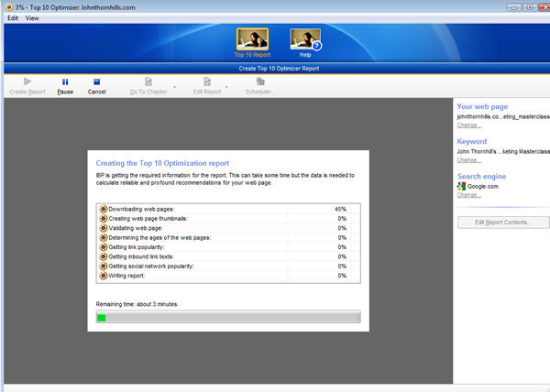Click the johnthornhills web page URL text

(x=503, y=116)
